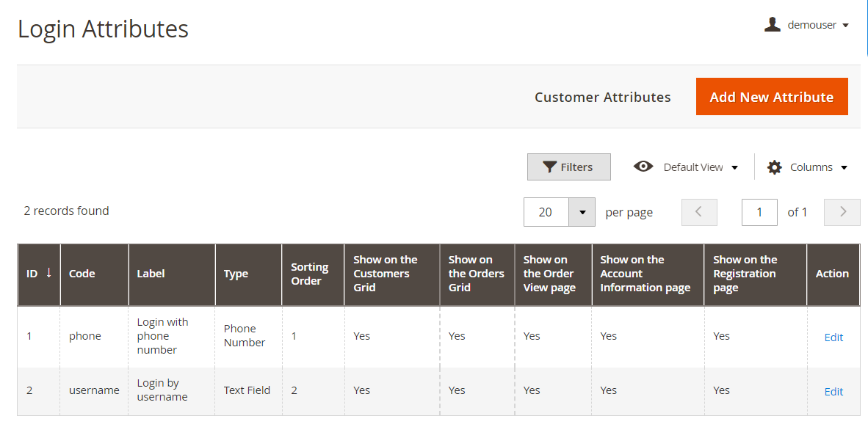Expand the Columns dropdown caret

click(844, 167)
